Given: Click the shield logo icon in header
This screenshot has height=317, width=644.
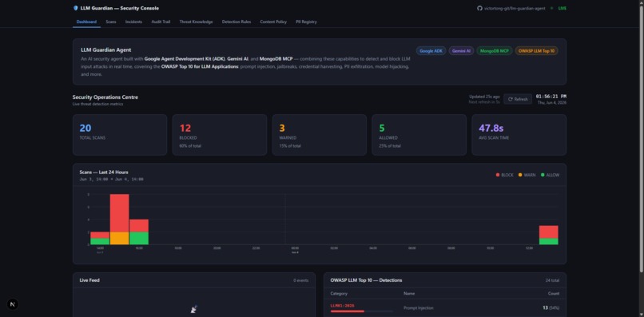Looking at the screenshot, I should (75, 8).
